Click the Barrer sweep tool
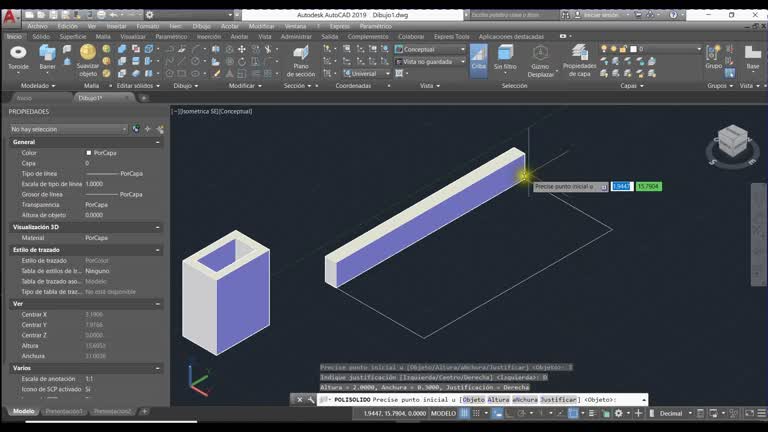Viewport: 768px width, 432px height. tap(48, 57)
